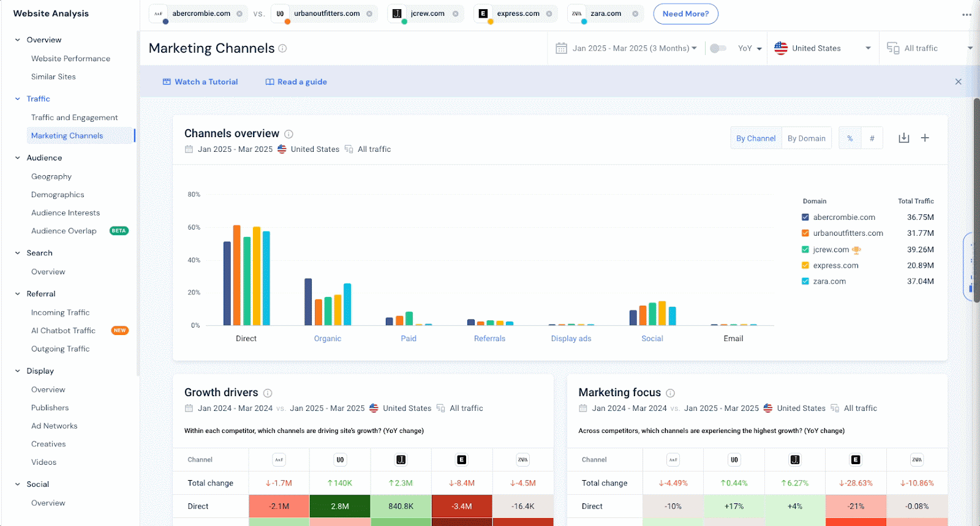Viewport: 980px width, 526px height.
Task: Uncheck express.com in chart legend
Action: click(x=805, y=266)
